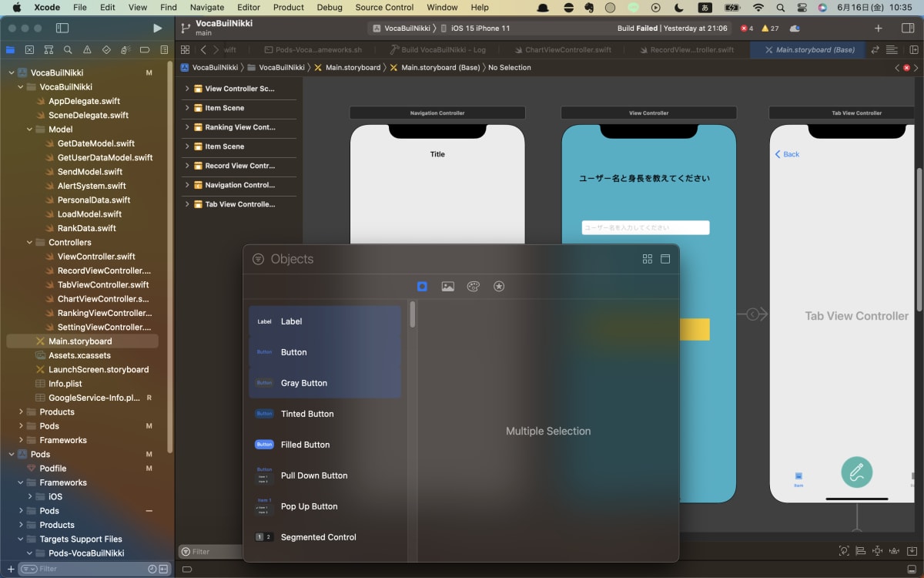
Task: Toggle the Objects library details pane icon
Action: coord(665,259)
